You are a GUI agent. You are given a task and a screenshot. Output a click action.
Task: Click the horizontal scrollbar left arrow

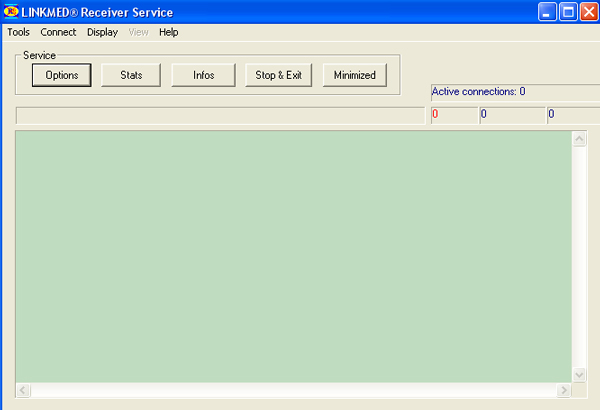click(24, 389)
